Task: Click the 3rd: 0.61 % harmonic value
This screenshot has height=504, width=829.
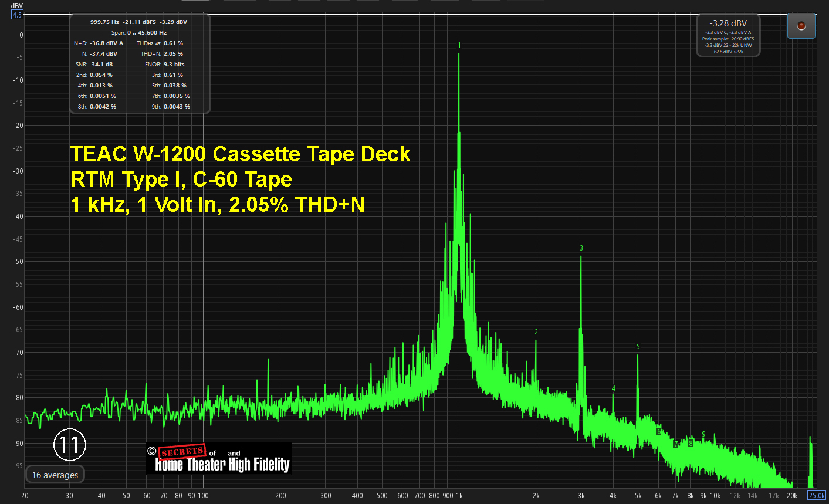Action: (x=167, y=75)
